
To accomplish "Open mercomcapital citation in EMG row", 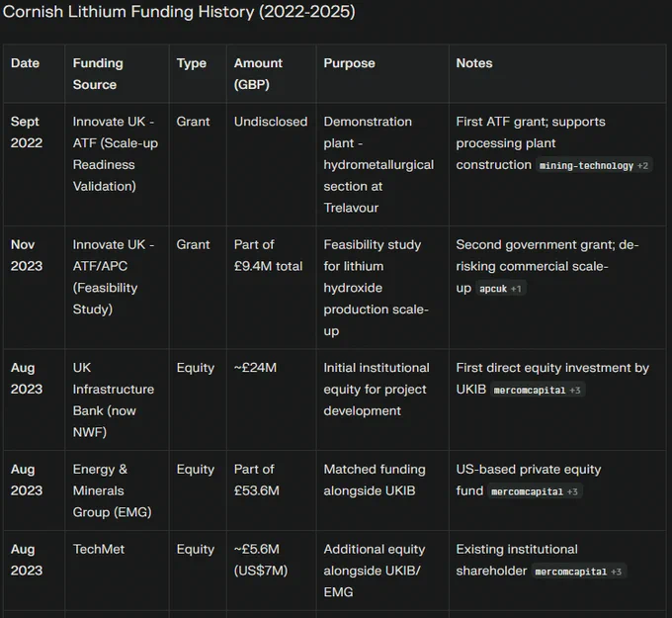I will point(535,491).
